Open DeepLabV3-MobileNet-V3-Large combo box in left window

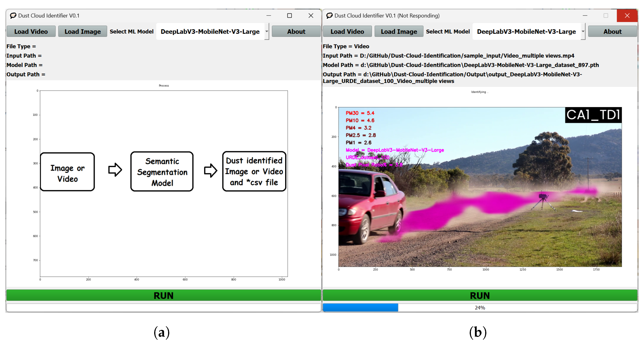tap(210, 32)
